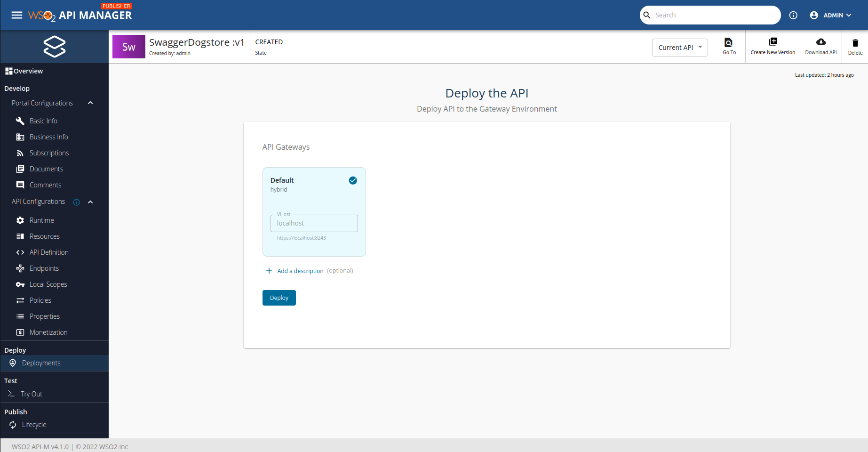This screenshot has height=452, width=868.
Task: Open the Go To icon
Action: (728, 42)
